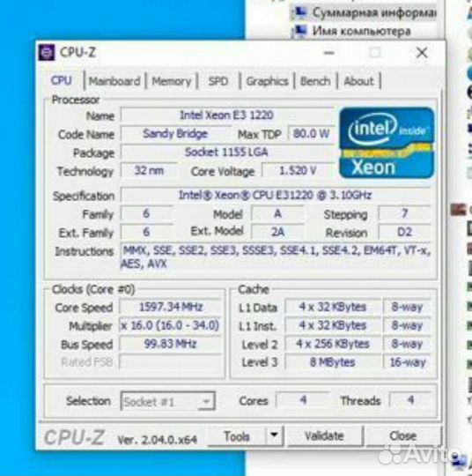Go to the Graphics tab
The height and width of the screenshot is (476, 472).
[x=267, y=81]
